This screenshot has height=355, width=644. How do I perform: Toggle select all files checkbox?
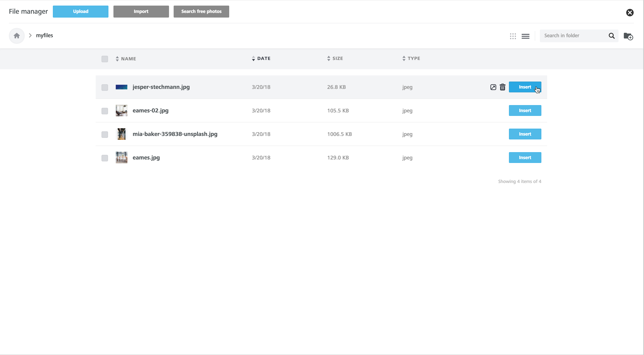tap(105, 59)
